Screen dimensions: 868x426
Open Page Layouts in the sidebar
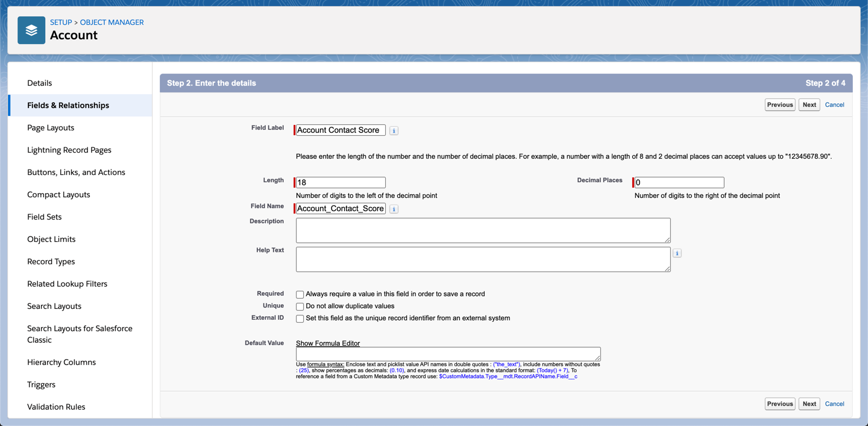tap(51, 127)
